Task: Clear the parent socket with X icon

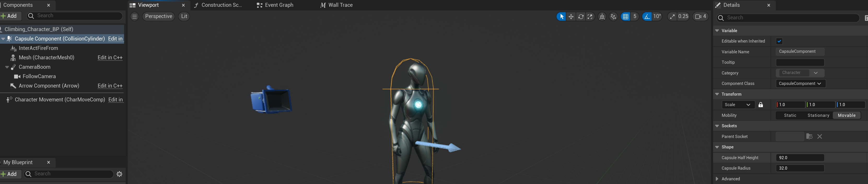Action: click(x=820, y=136)
